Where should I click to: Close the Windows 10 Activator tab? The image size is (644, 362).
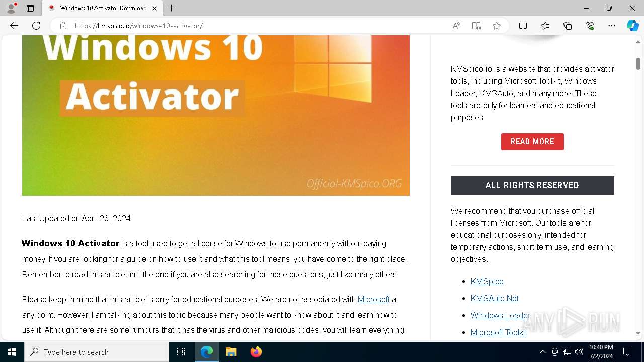tap(155, 8)
